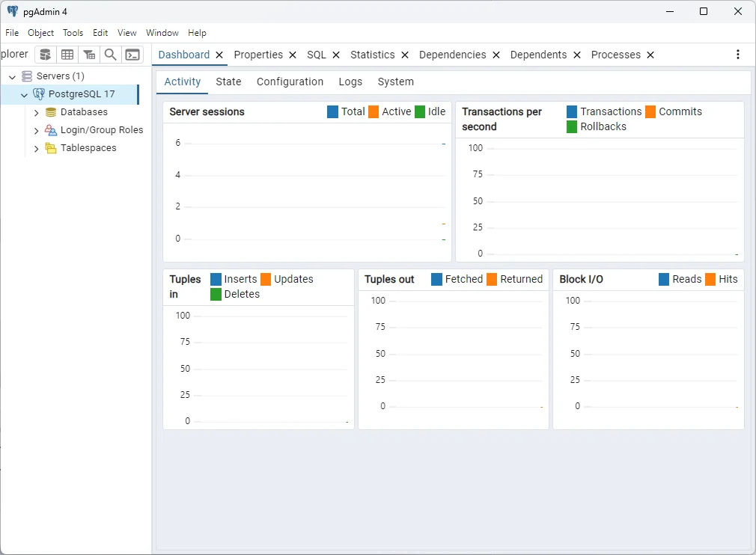This screenshot has width=756, height=555.
Task: Click the blue Inserts legend swatch
Action: (216, 280)
